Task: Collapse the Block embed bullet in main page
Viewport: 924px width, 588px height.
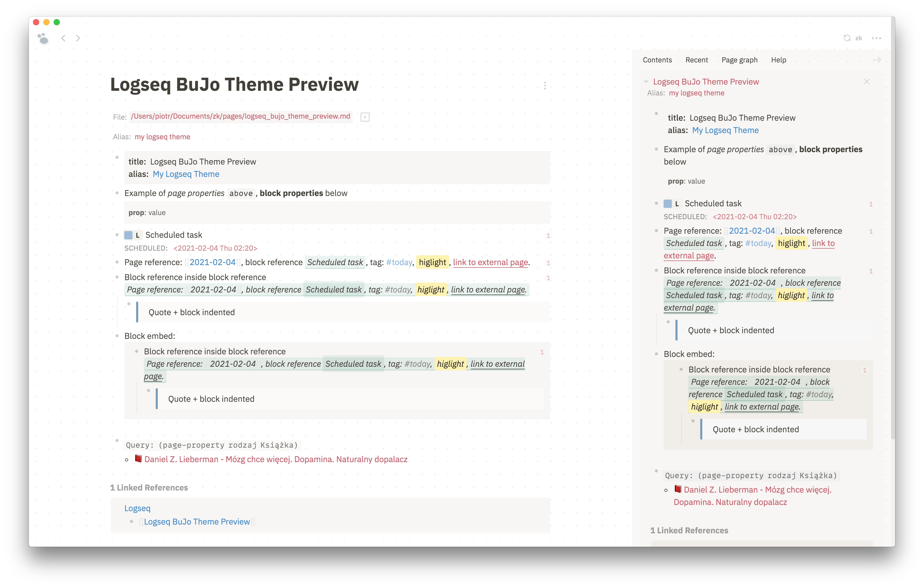Action: (x=117, y=336)
